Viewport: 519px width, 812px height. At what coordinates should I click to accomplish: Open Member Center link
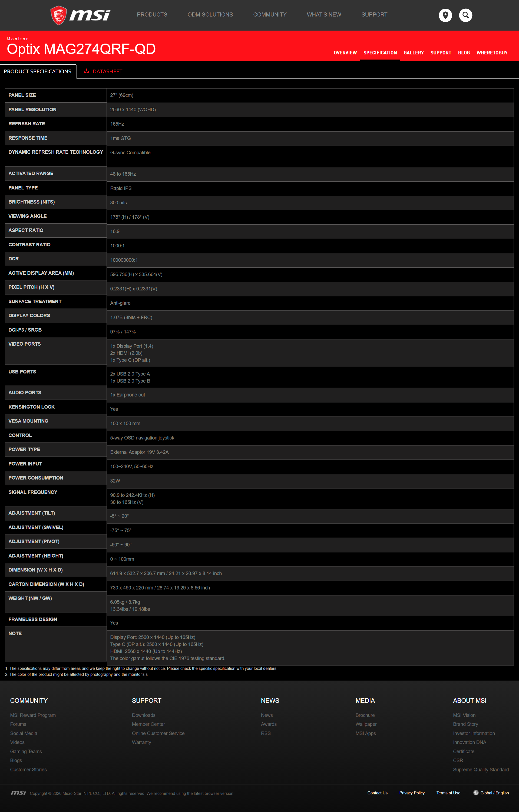coord(148,724)
